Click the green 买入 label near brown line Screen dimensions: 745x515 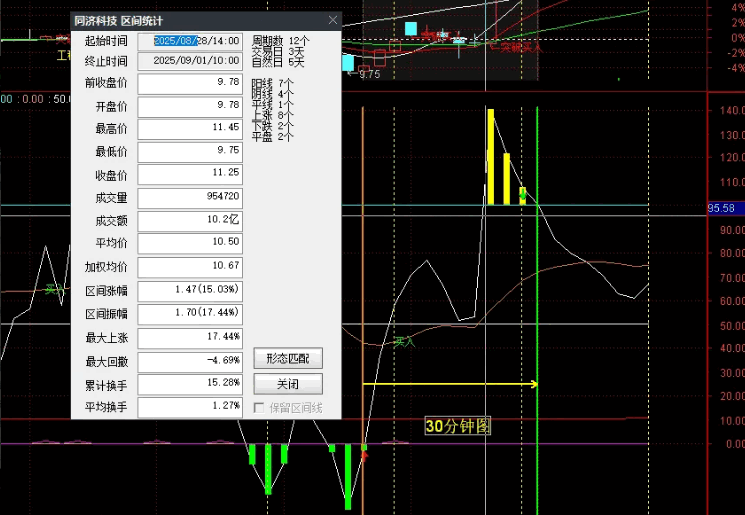click(x=404, y=341)
